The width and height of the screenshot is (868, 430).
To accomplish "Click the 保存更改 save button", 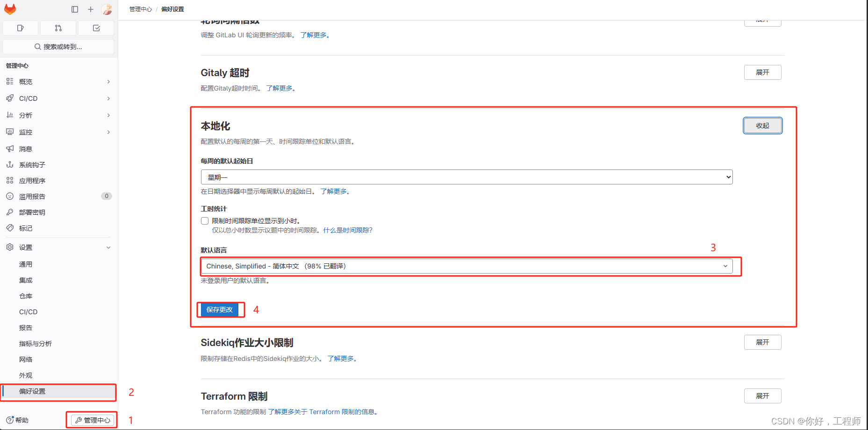I will [219, 310].
